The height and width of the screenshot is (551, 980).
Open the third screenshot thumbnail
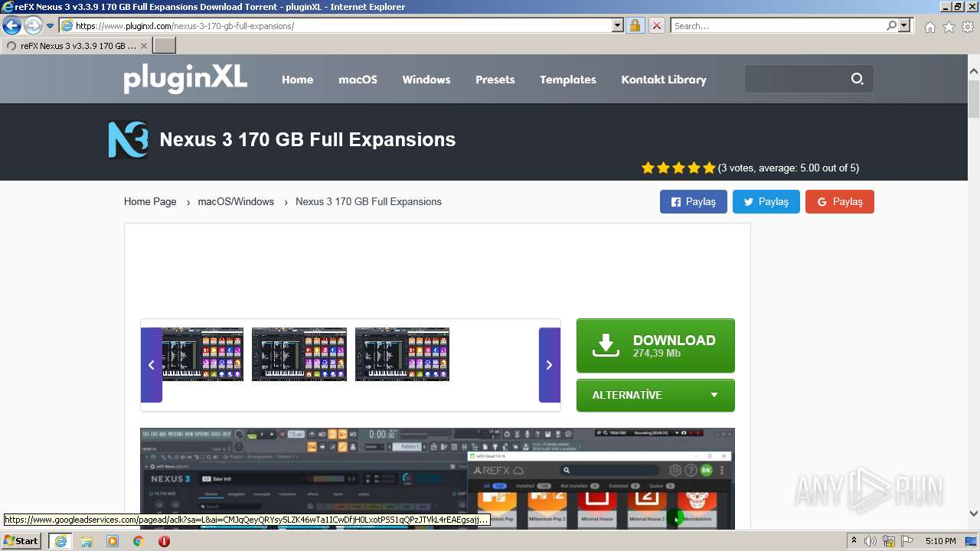pyautogui.click(x=402, y=354)
